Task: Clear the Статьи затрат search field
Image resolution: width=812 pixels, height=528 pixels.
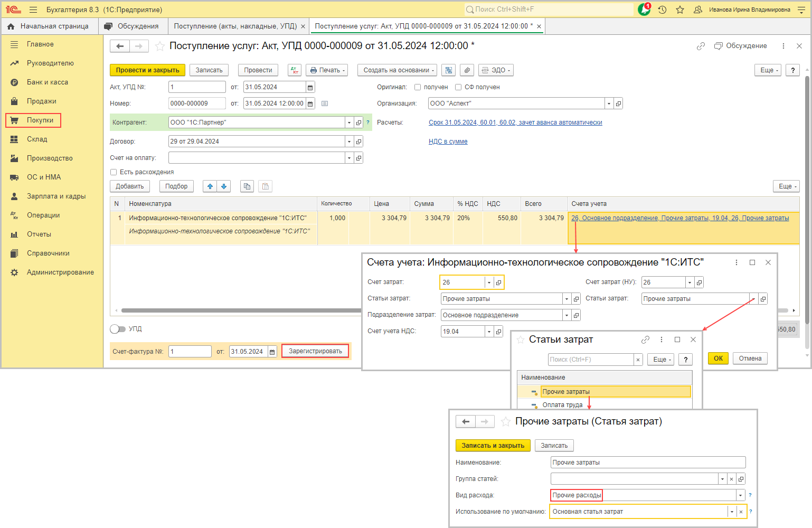Action: pyautogui.click(x=638, y=360)
